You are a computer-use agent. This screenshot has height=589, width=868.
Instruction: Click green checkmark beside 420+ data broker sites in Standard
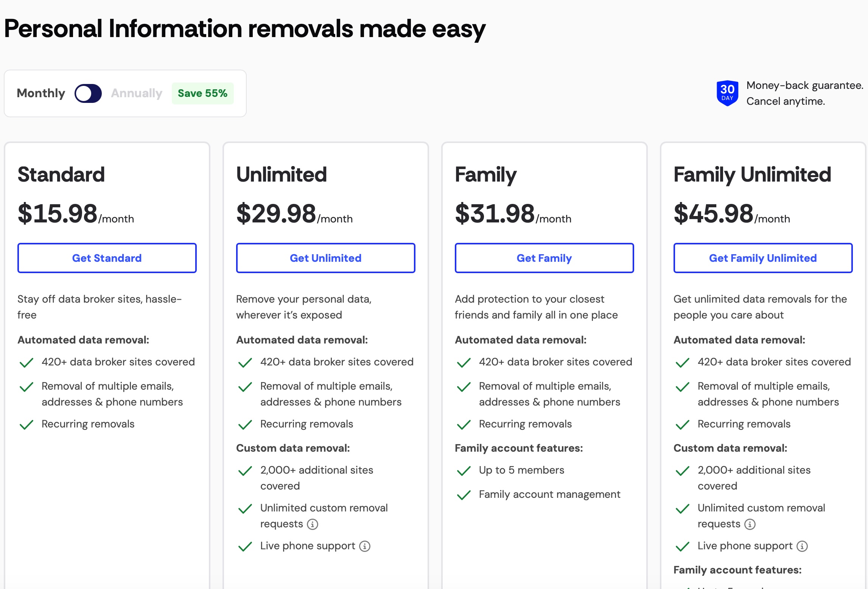pos(26,362)
